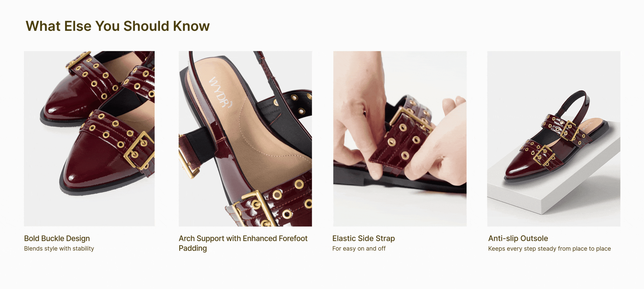
Task: Click the large gold buckle on the front shoe
Action: point(140,151)
